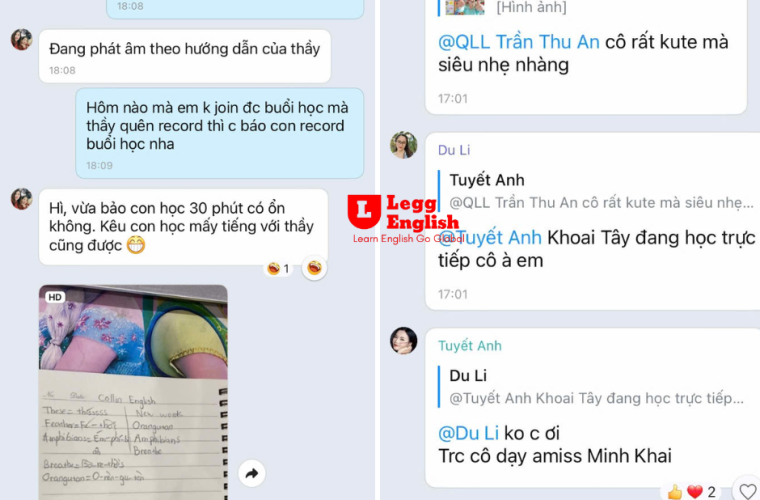
Task: Open the shared notebook photo
Action: pyautogui.click(x=133, y=392)
